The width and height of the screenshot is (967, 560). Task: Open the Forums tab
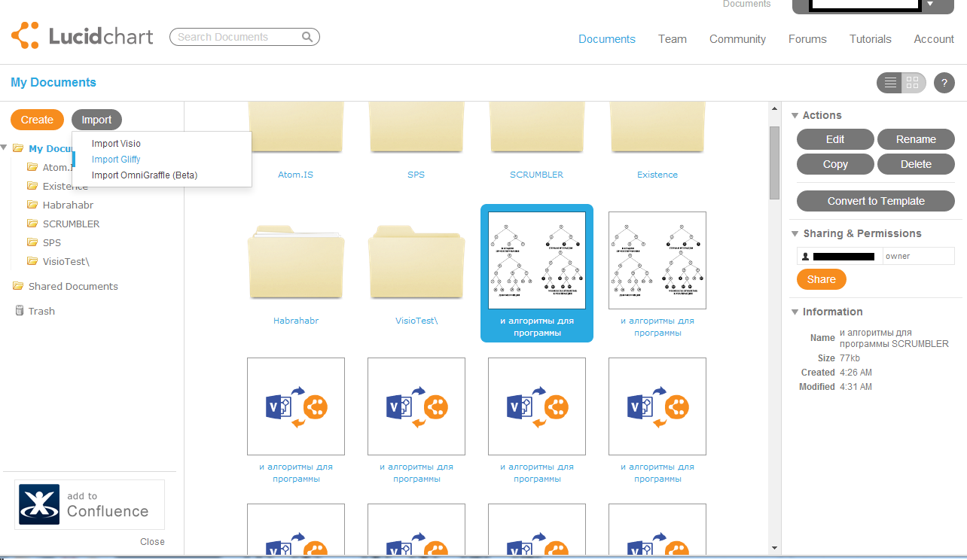807,39
